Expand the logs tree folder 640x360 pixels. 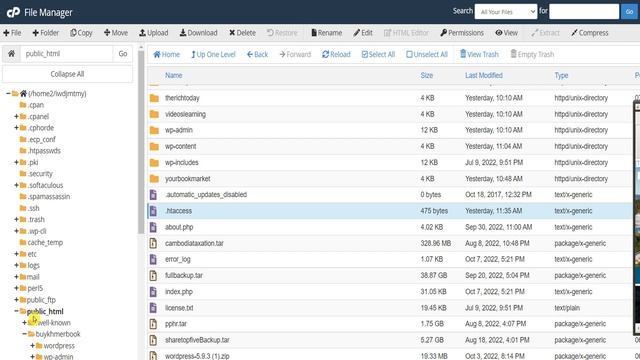coord(16,265)
